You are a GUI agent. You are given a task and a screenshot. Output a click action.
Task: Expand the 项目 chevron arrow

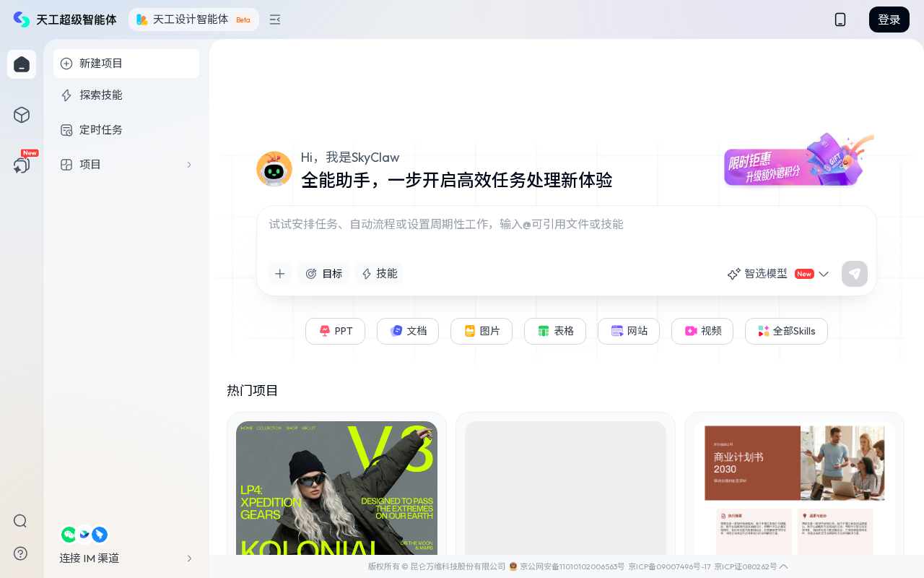(189, 165)
